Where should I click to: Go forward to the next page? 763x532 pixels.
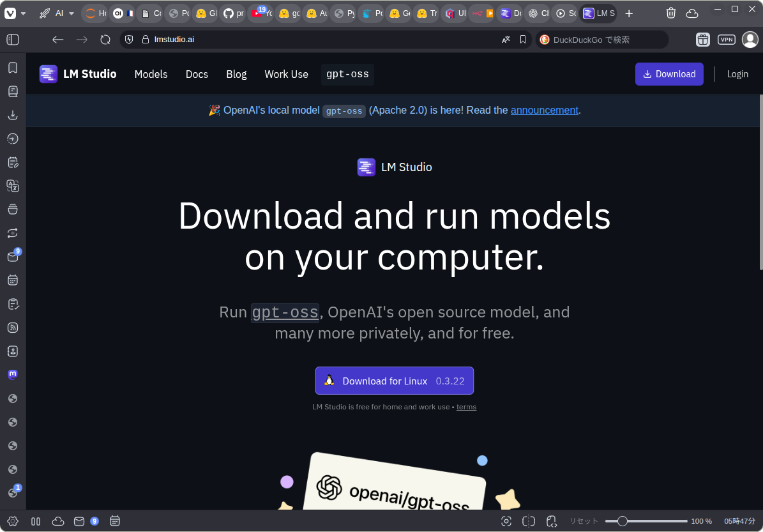pyautogui.click(x=82, y=40)
